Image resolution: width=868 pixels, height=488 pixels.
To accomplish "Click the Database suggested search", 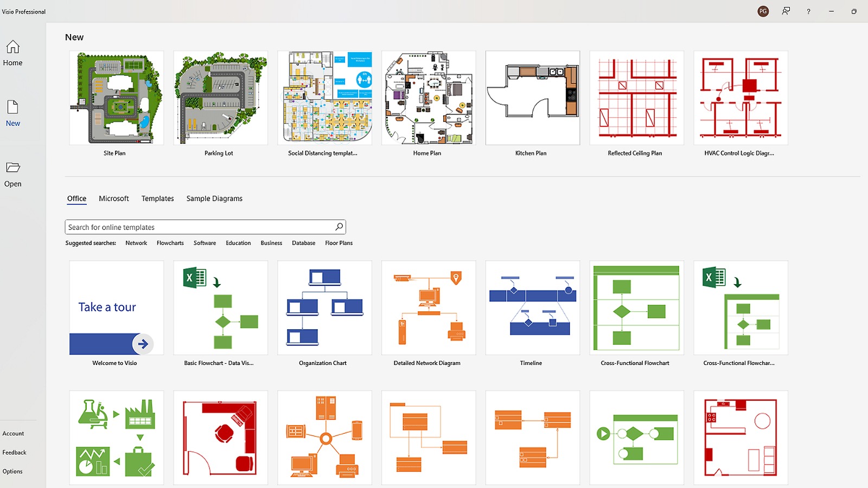I will (x=304, y=243).
